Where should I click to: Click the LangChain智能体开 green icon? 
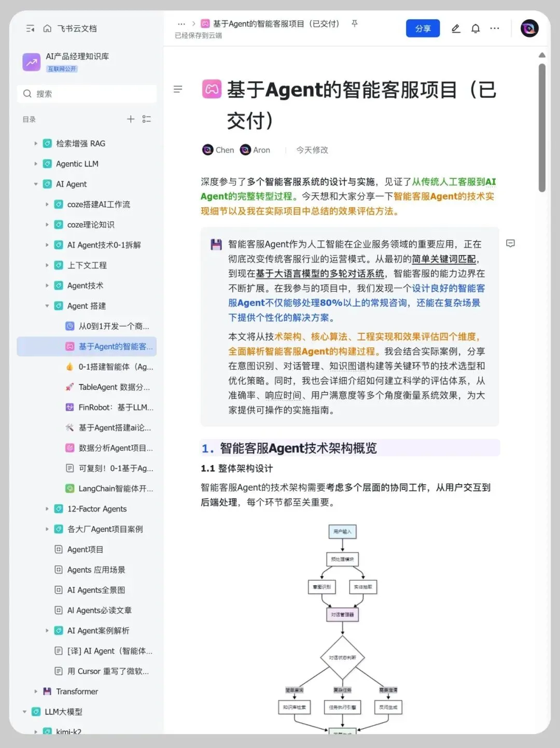click(x=69, y=488)
